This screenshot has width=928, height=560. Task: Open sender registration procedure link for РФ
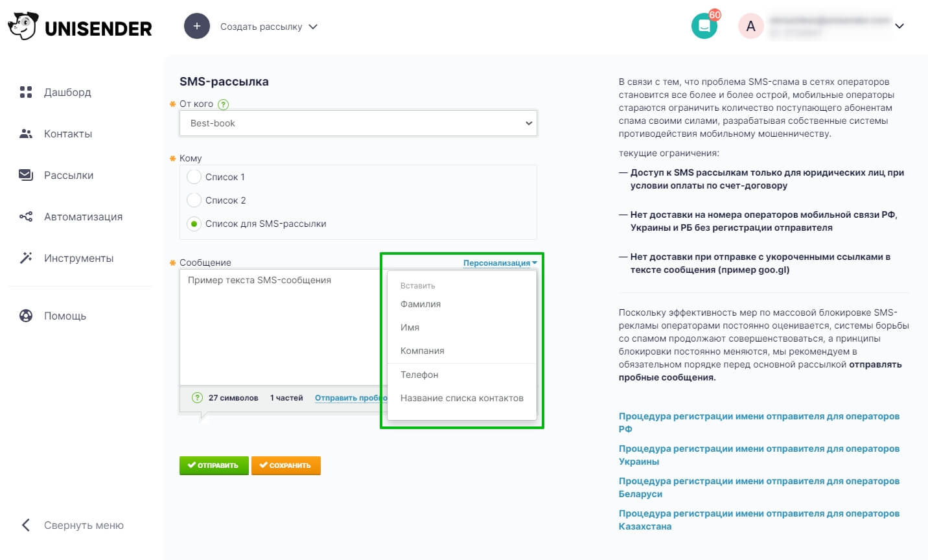pos(759,423)
